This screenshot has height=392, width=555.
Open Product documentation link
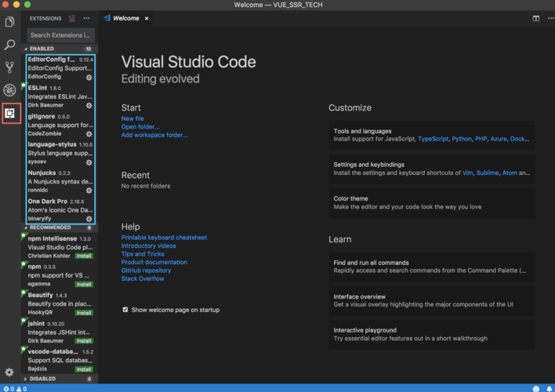point(154,262)
